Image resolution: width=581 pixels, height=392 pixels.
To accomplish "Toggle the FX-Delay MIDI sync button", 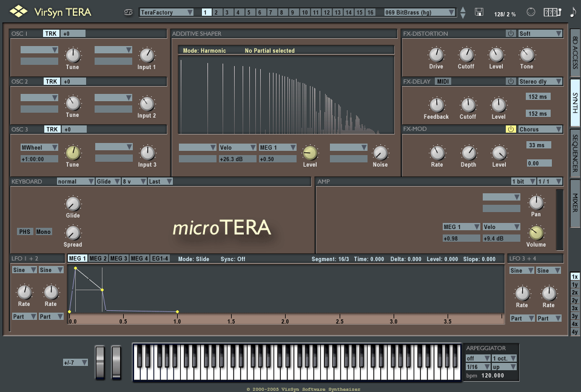I will (x=442, y=81).
